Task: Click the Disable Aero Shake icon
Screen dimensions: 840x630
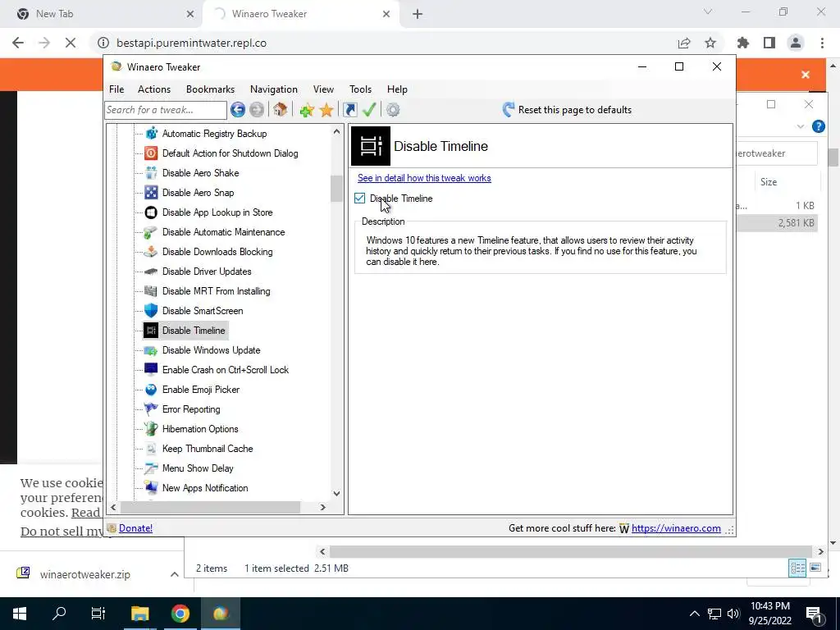Action: coord(151,173)
